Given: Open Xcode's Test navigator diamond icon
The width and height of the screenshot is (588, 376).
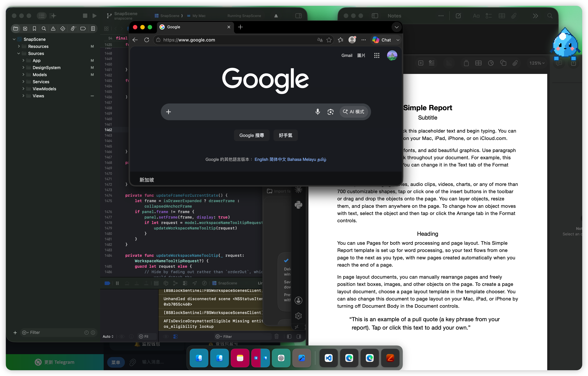Looking at the screenshot, I should (x=63, y=29).
